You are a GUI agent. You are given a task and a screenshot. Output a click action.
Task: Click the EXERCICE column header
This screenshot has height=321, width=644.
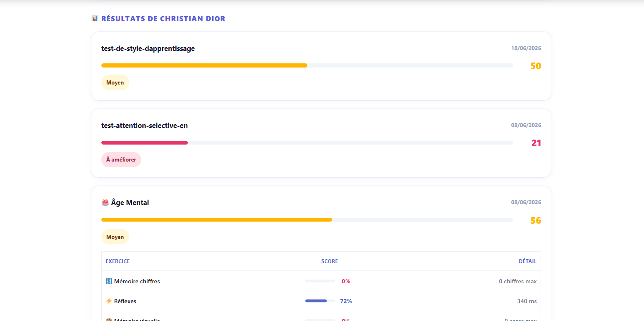point(118,261)
